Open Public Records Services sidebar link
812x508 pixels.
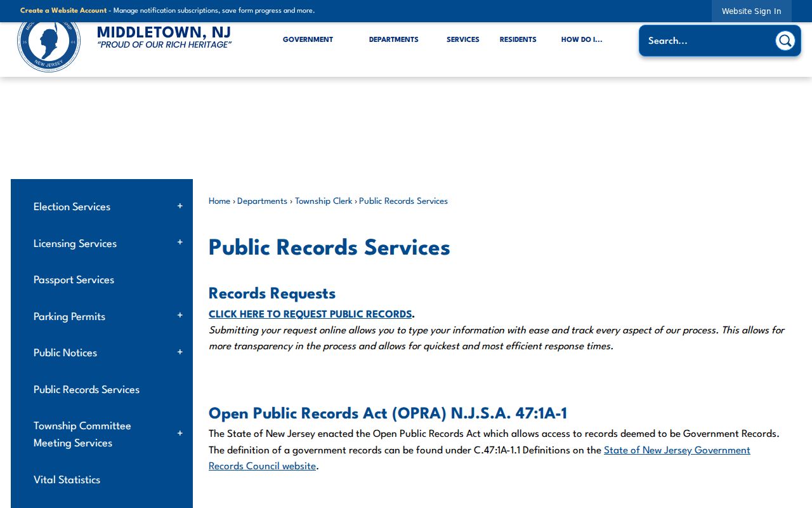(86, 390)
